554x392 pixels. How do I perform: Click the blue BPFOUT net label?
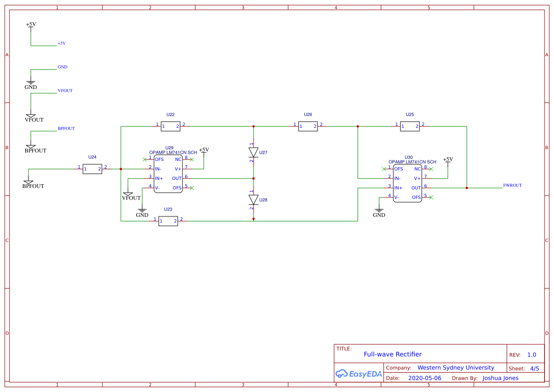(66, 128)
